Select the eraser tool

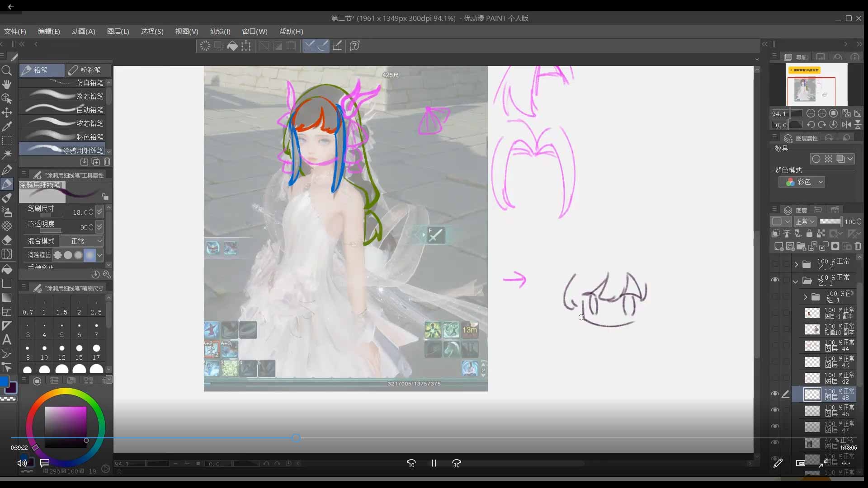(x=7, y=240)
